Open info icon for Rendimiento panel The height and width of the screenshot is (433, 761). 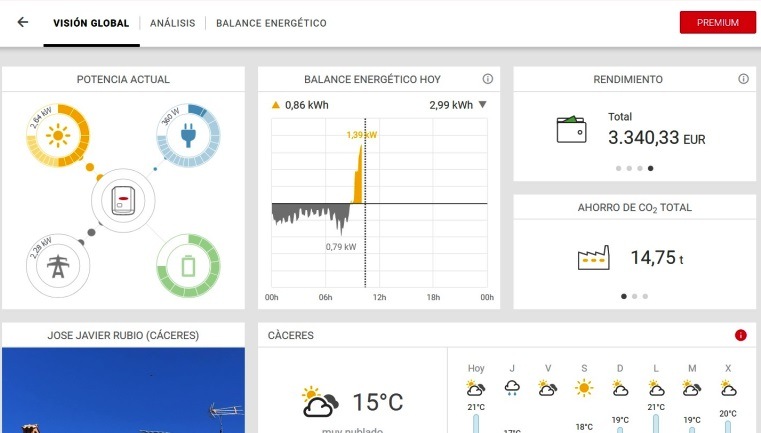pos(744,79)
